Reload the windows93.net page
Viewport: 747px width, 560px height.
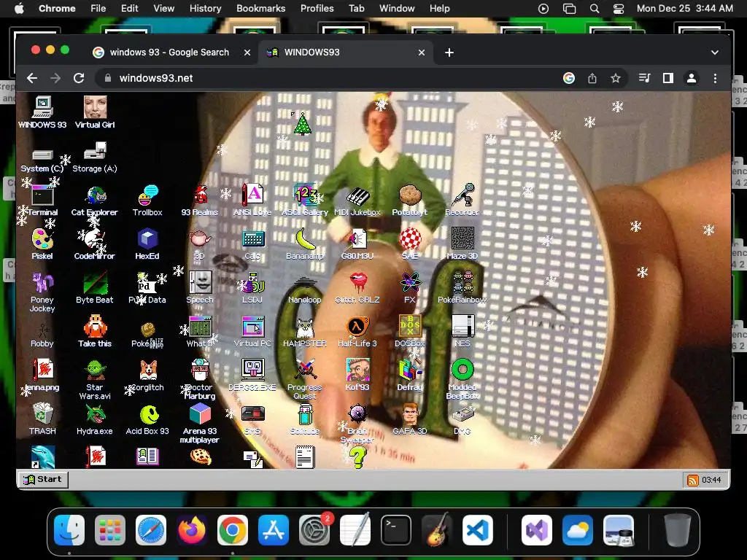click(x=79, y=78)
